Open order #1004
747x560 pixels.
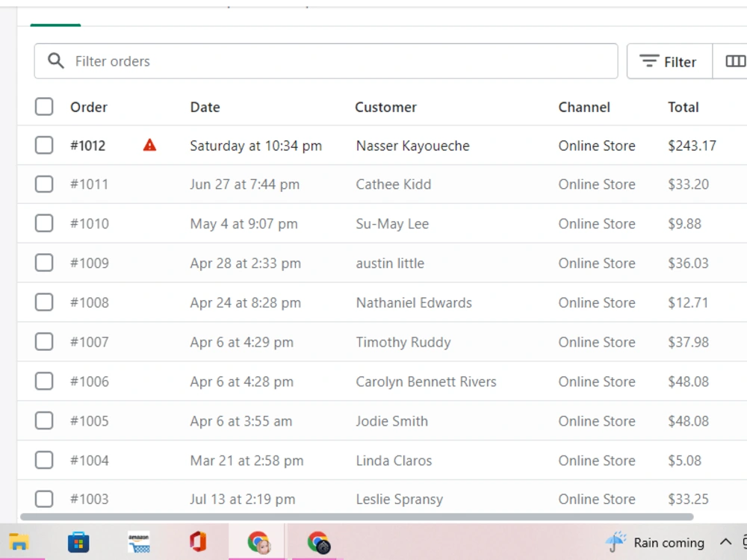[90, 461]
